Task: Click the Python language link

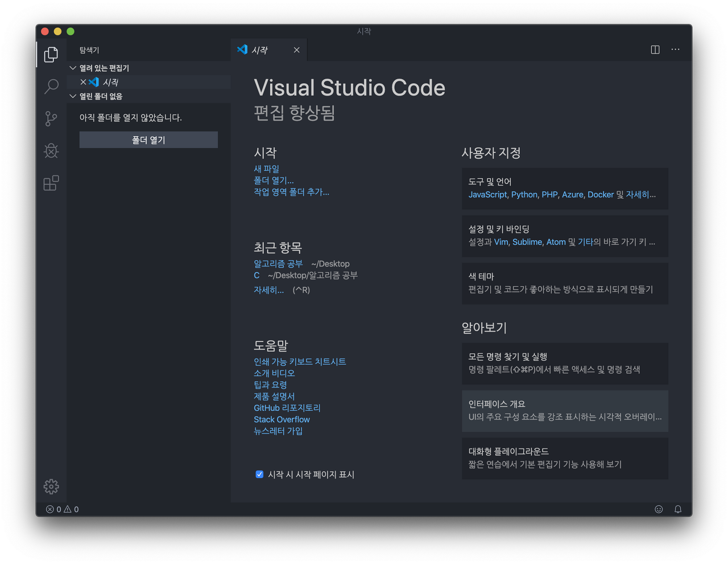Action: (524, 195)
